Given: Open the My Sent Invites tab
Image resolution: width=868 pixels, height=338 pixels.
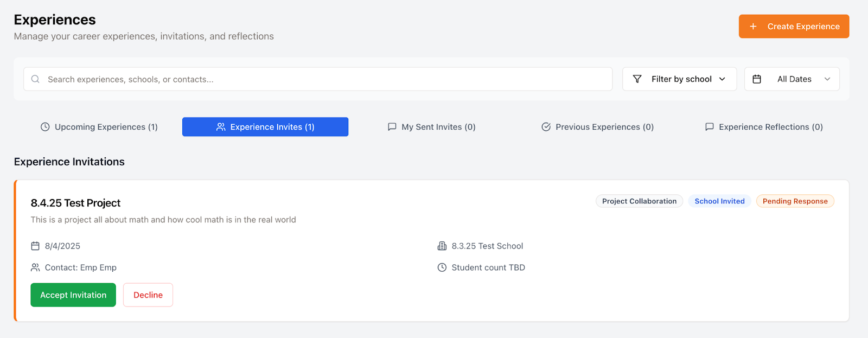Looking at the screenshot, I should pyautogui.click(x=432, y=127).
